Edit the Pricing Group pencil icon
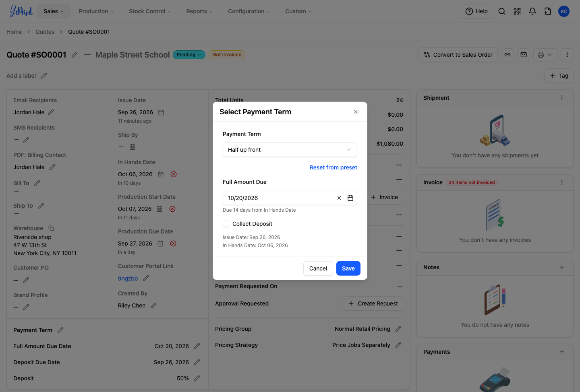Image resolution: width=580 pixels, height=392 pixels. [x=398, y=329]
